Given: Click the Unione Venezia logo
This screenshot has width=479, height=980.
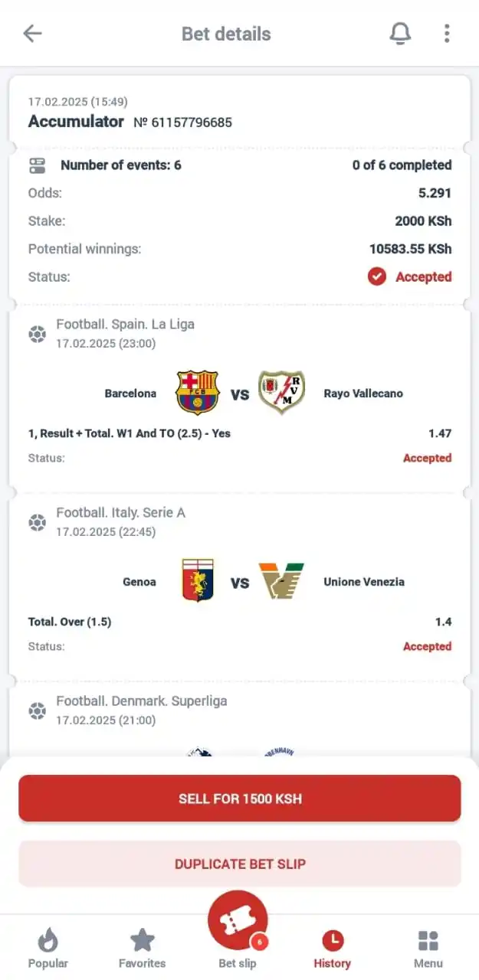Looking at the screenshot, I should click(x=281, y=581).
